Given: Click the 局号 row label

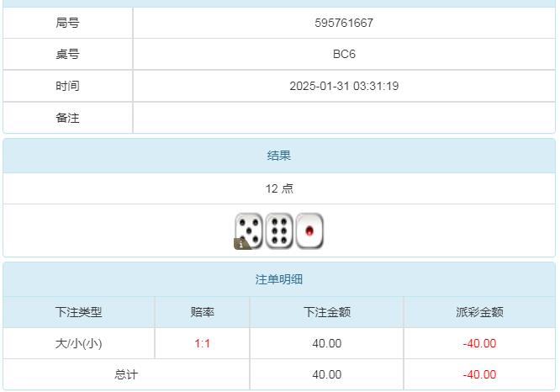Looking at the screenshot, I should pyautogui.click(x=67, y=23).
